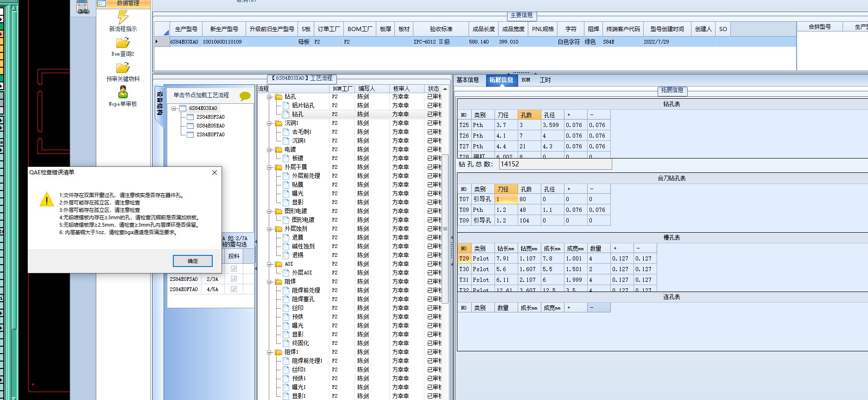Collapse the 图形电镀 process group
This screenshot has width=868, height=400.
pos(269,211)
